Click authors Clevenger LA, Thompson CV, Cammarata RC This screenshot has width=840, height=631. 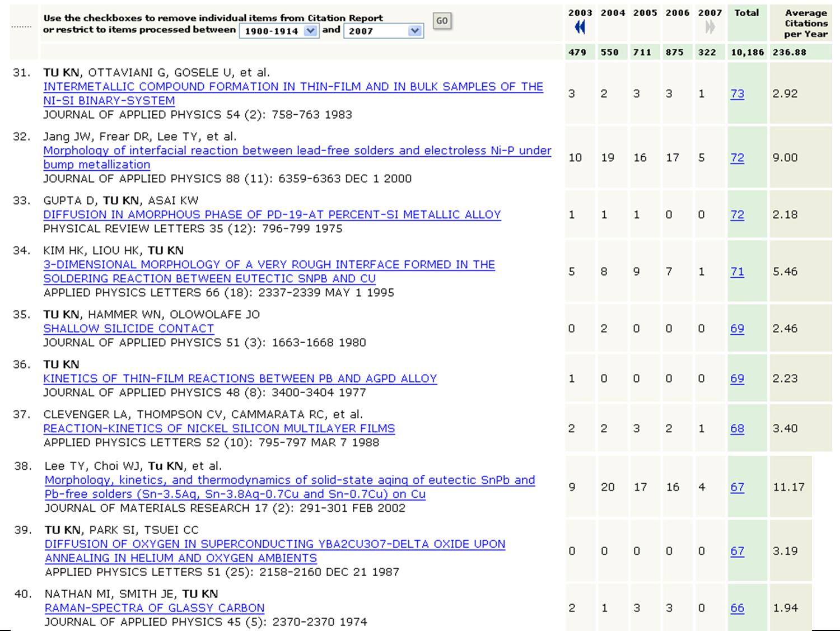pos(203,414)
